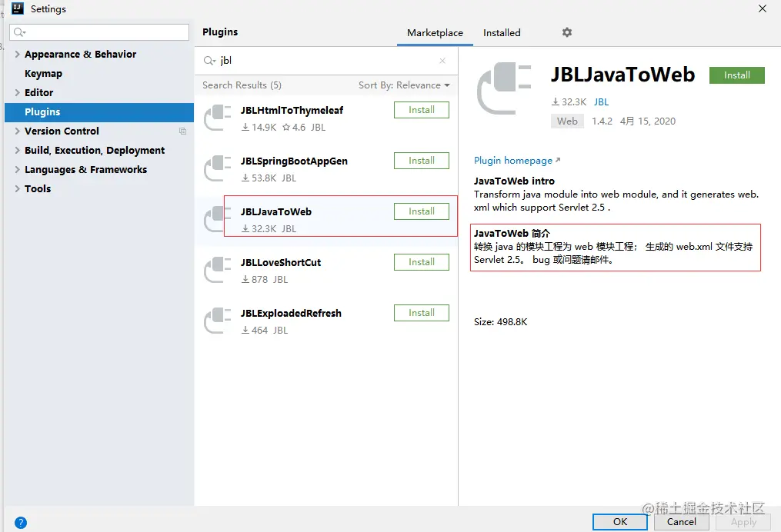The width and height of the screenshot is (781, 532).
Task: Click the 4.6 rating of JBLHtmlToThymeleaf
Action: tap(294, 128)
